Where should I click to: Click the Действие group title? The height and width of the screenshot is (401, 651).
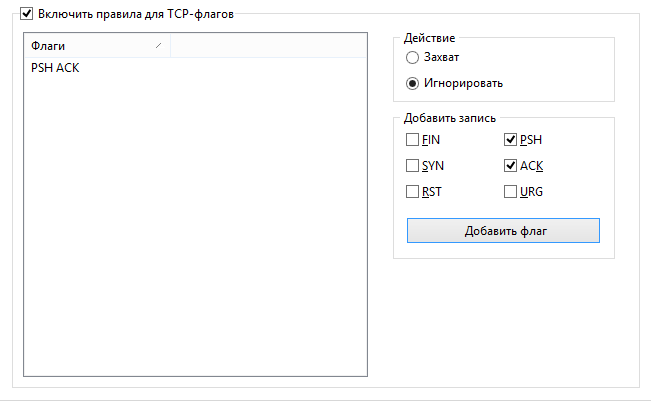click(428, 37)
